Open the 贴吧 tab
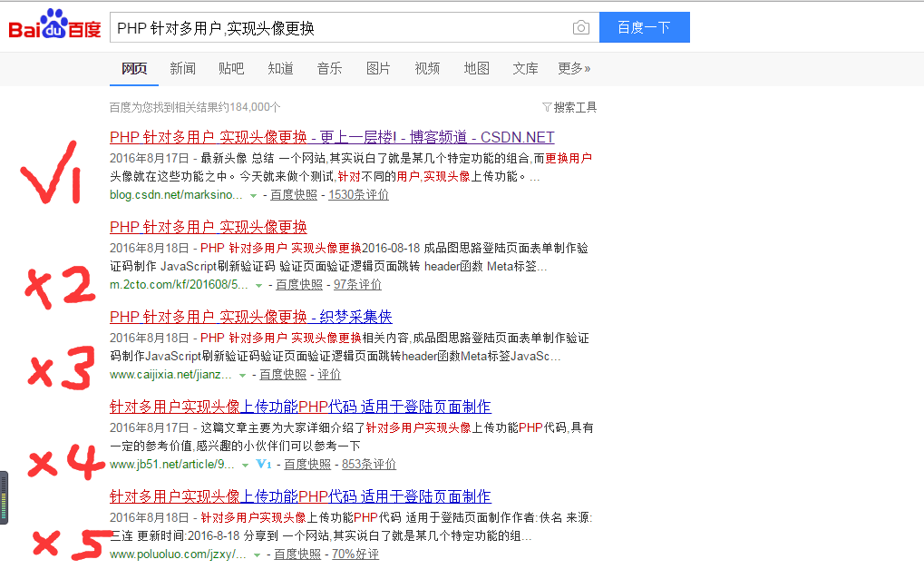This screenshot has width=924, height=579. coord(231,68)
